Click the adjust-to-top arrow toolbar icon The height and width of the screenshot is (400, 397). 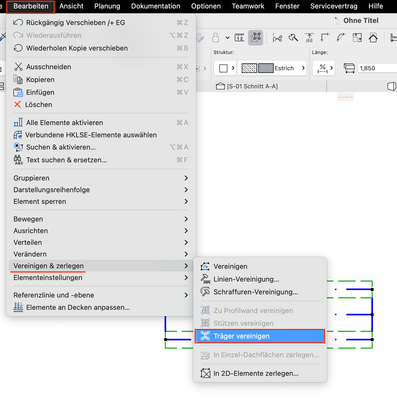[309, 38]
